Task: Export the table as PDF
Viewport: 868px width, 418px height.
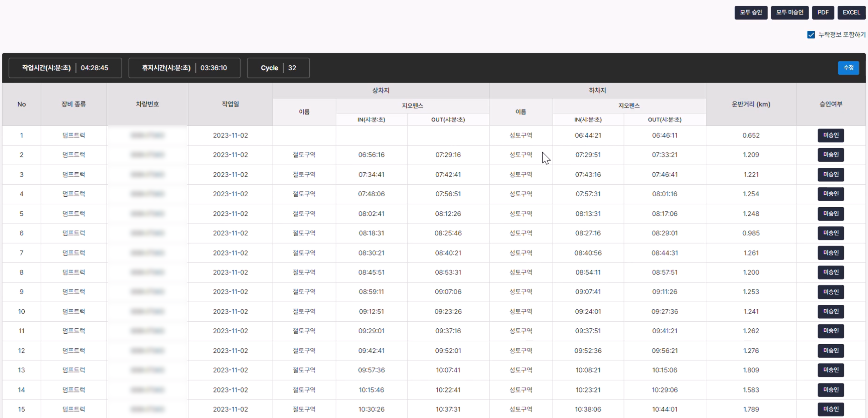Action: coord(823,12)
